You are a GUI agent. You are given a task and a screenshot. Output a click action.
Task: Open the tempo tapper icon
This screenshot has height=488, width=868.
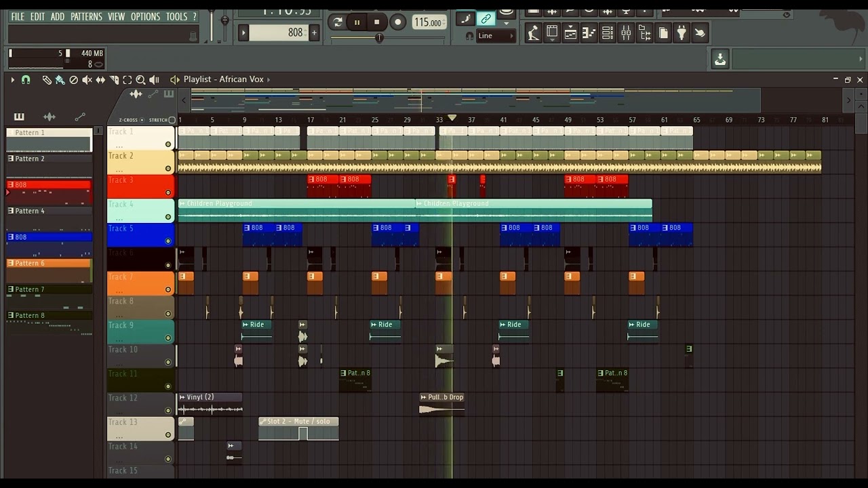533,32
